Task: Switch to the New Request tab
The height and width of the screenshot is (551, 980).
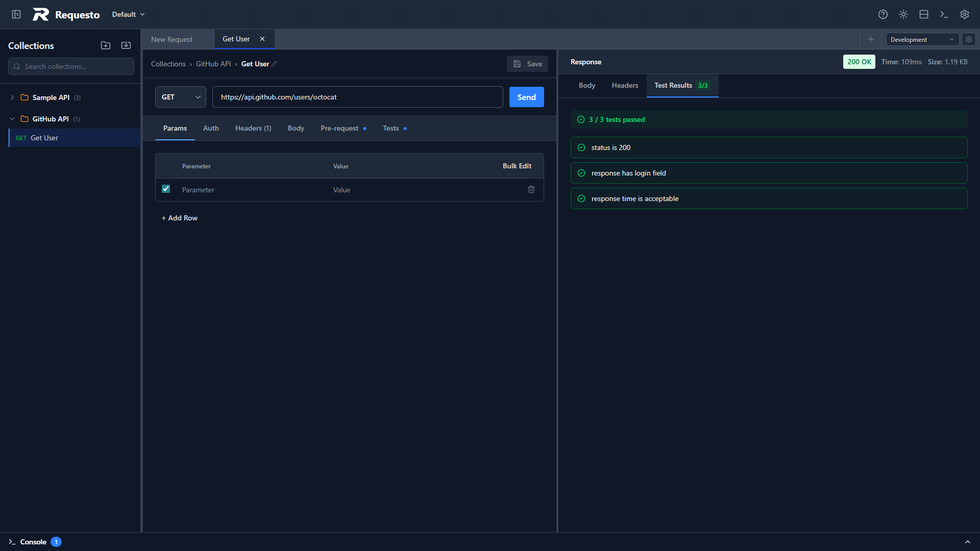Action: (172, 39)
